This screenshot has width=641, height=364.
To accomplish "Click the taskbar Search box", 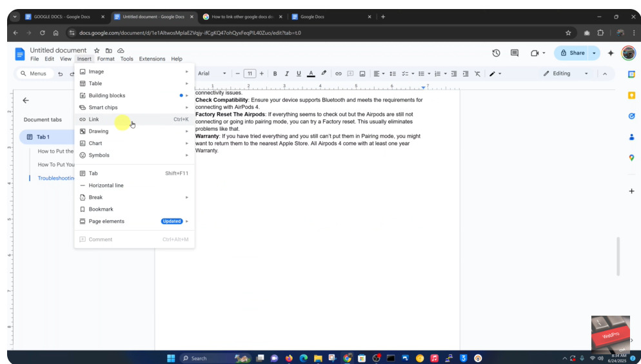I will (215, 358).
